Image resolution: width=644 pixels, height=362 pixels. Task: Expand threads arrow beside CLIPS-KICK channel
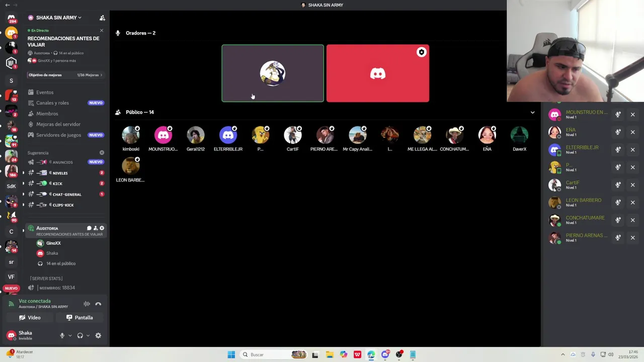click(23, 205)
